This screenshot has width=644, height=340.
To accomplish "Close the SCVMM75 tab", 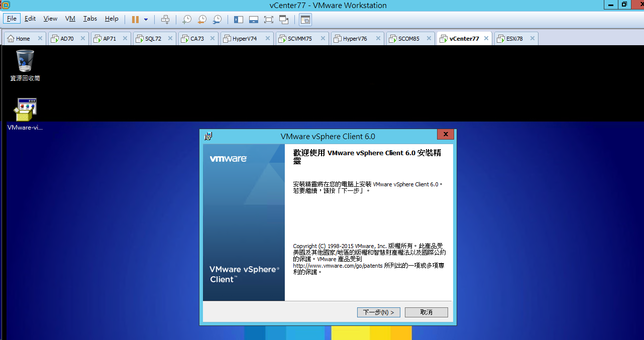I will point(323,38).
